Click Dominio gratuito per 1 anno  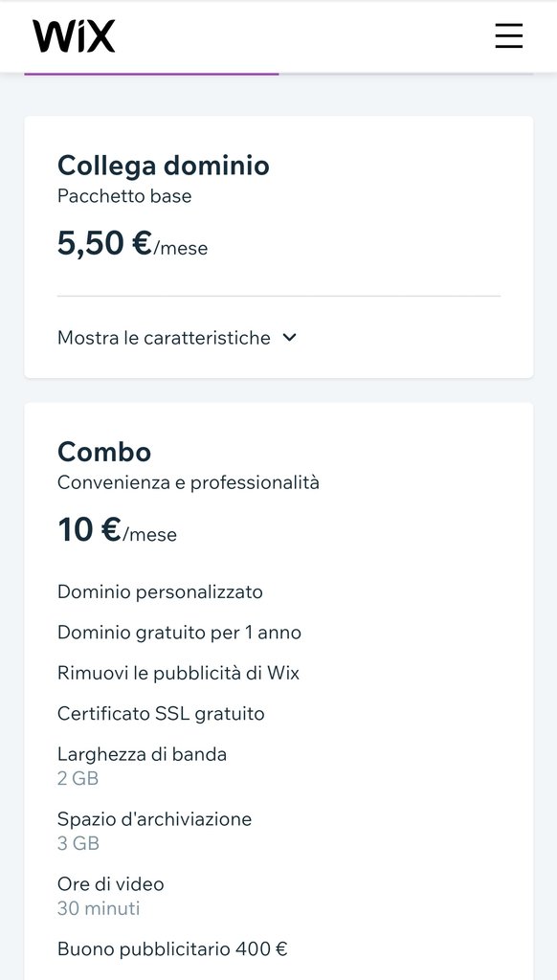pyautogui.click(x=179, y=633)
